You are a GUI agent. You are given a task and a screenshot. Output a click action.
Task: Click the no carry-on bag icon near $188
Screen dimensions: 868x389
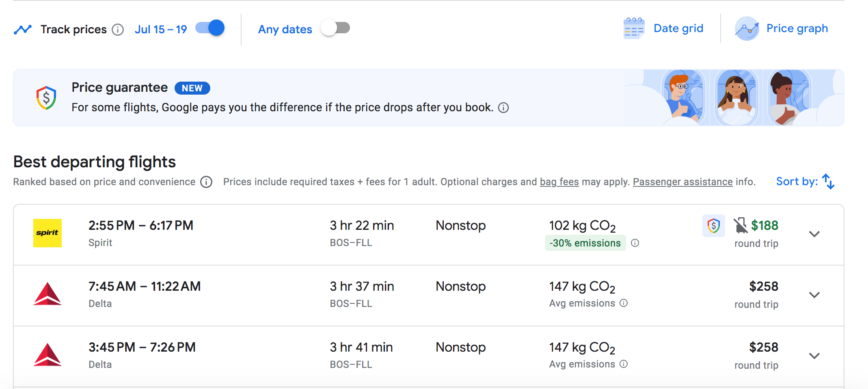740,226
